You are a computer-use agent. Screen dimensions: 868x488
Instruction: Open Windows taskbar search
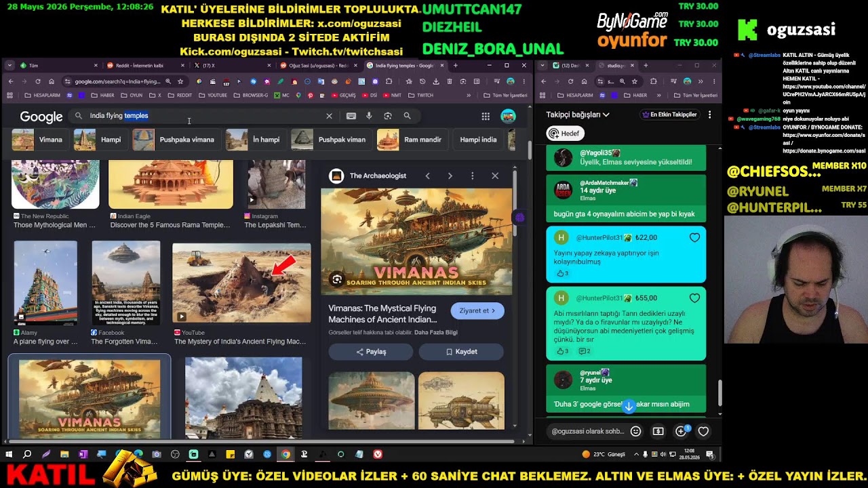coord(27,454)
